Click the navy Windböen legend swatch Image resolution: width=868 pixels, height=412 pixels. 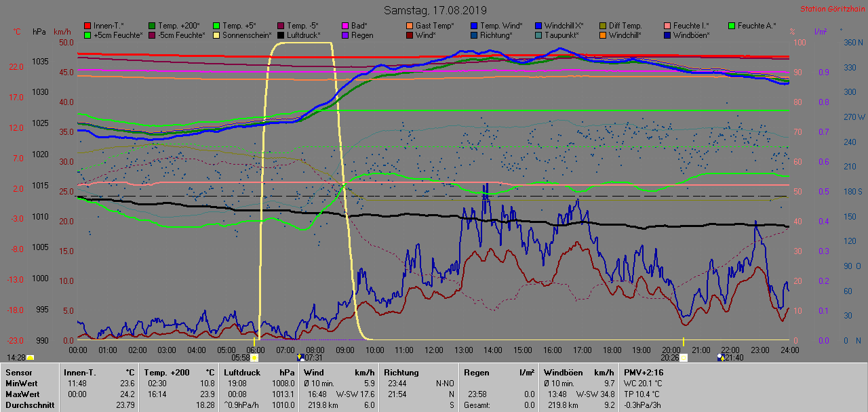667,35
